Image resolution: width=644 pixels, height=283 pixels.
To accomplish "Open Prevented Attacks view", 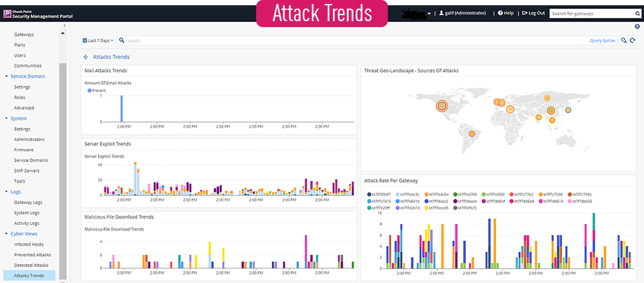I will click(x=31, y=255).
